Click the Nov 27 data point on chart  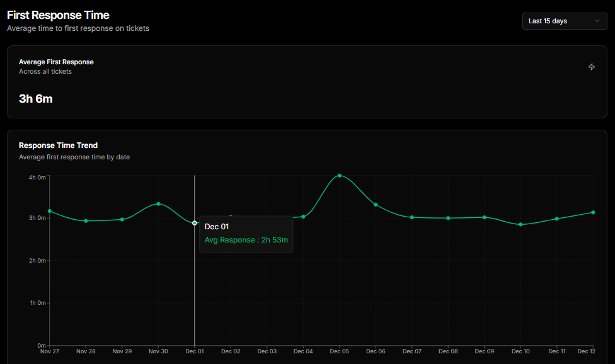[50, 211]
